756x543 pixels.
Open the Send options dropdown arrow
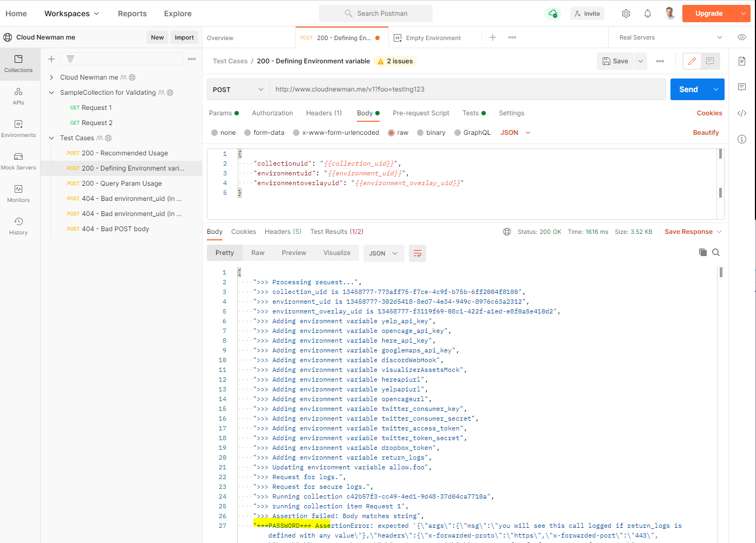coord(716,89)
